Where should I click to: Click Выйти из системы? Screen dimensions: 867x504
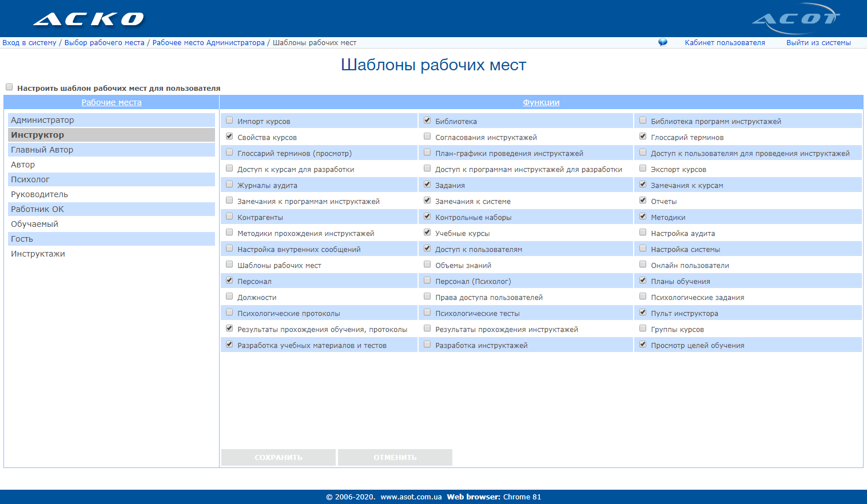(818, 43)
